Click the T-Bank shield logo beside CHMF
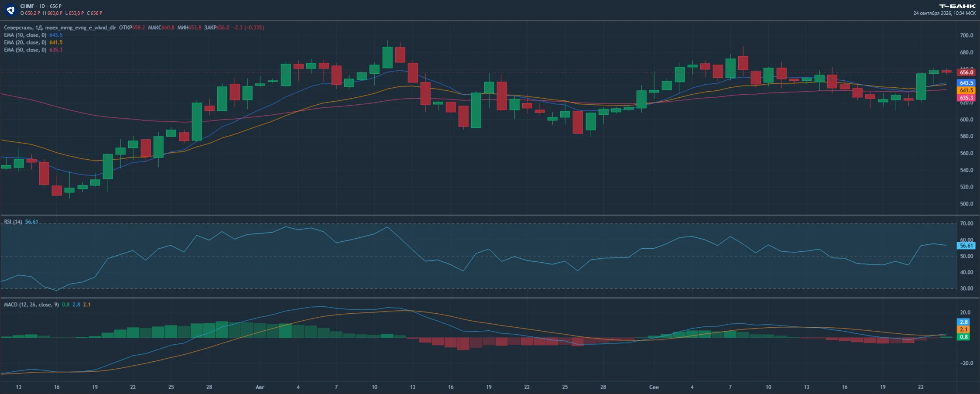The image size is (980, 394). pos(10,10)
